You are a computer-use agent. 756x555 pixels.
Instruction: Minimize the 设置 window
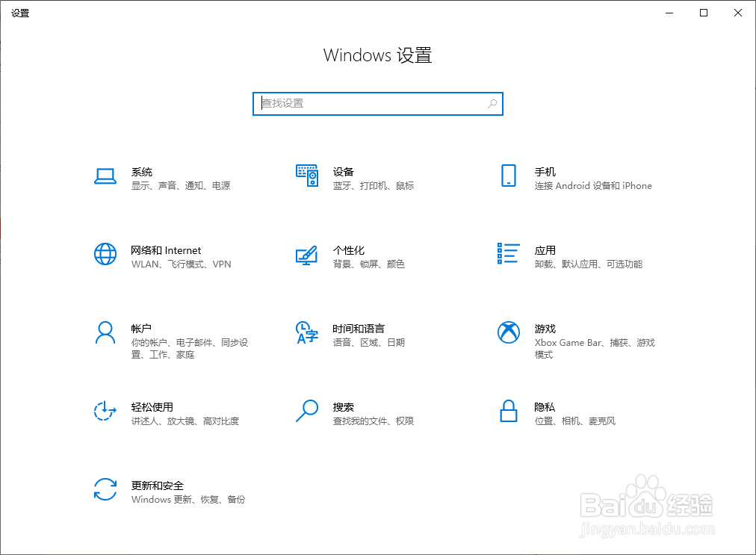tap(669, 13)
